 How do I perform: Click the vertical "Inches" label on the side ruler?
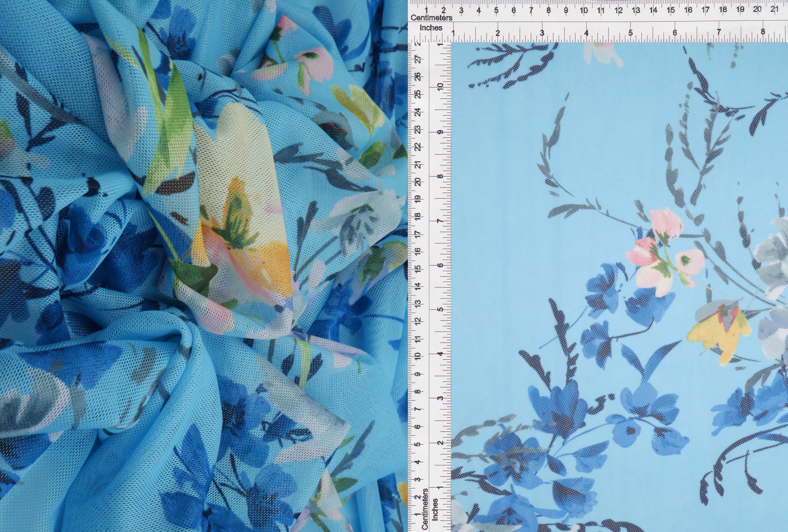pos(435,509)
